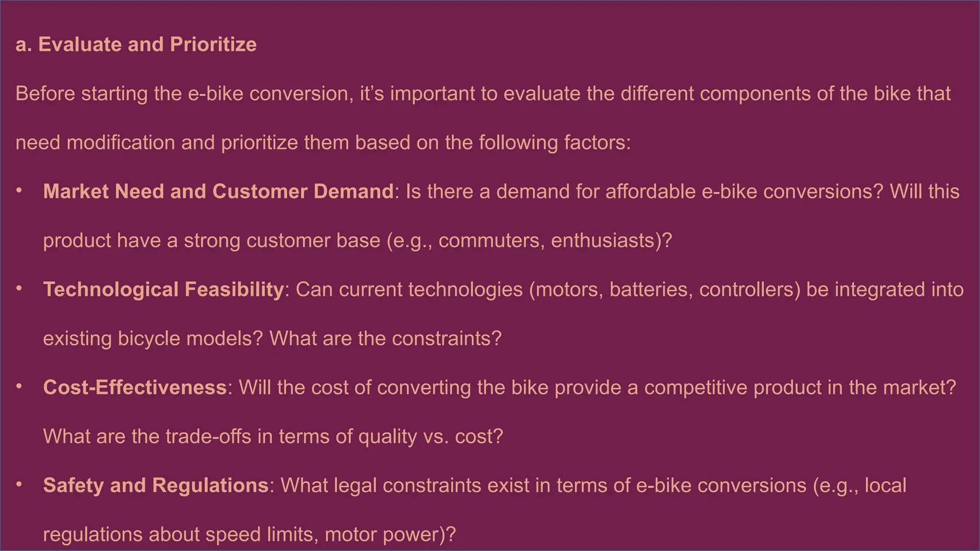Click the line "What are the trade-offs in terms"

click(x=273, y=436)
